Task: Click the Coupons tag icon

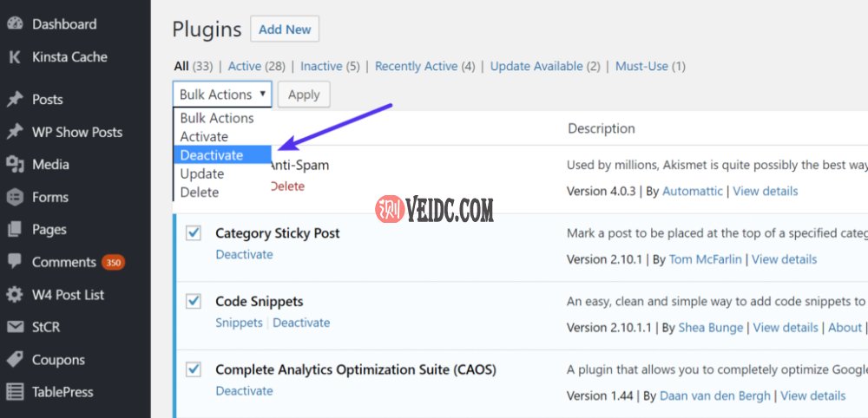Action: (x=15, y=360)
